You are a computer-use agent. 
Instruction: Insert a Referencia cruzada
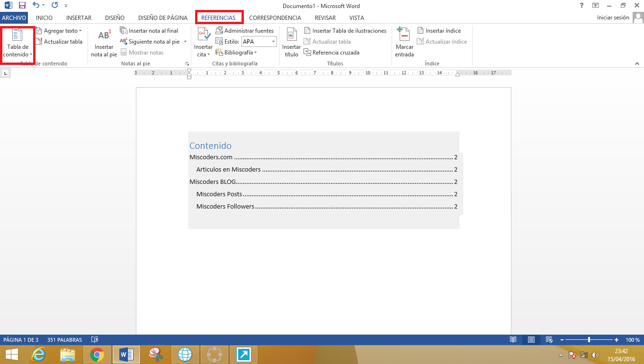(331, 52)
